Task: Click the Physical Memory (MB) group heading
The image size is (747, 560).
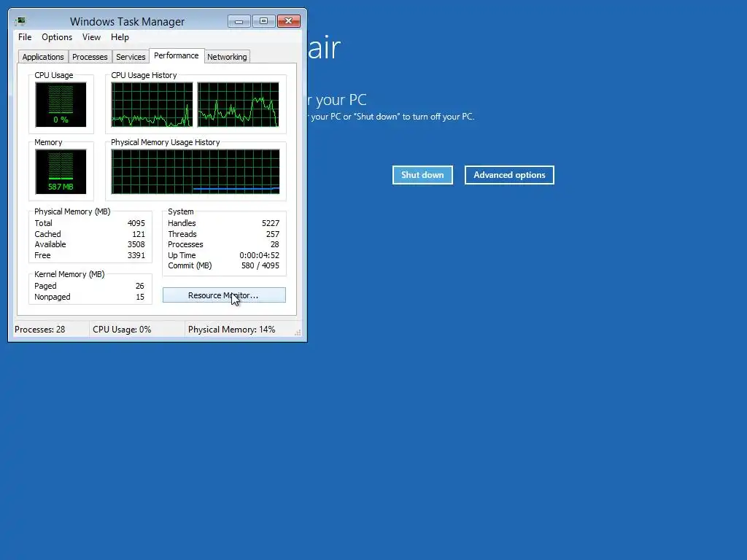Action: pyautogui.click(x=72, y=211)
